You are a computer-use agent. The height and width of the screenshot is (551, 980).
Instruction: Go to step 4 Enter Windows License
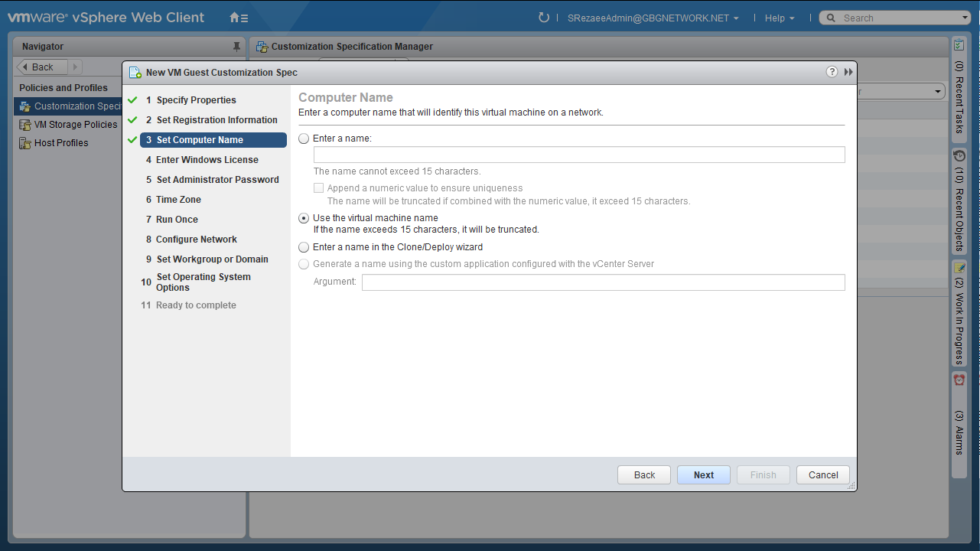207,160
